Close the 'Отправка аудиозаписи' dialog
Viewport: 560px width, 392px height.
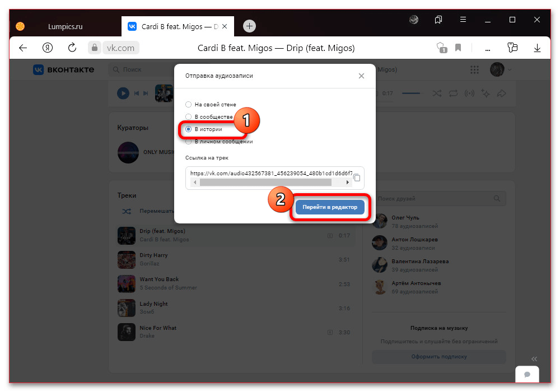click(361, 76)
